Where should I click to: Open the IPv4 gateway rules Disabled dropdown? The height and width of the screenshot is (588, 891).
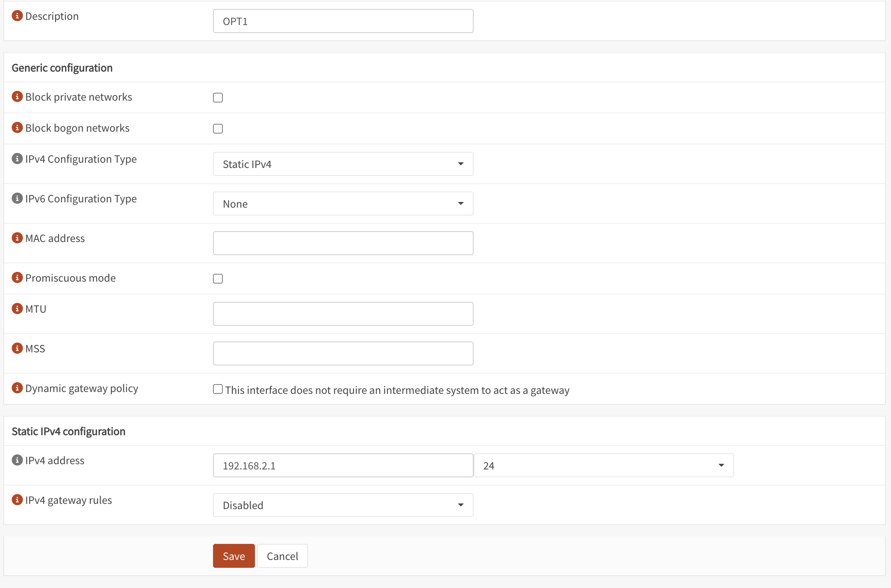(343, 505)
